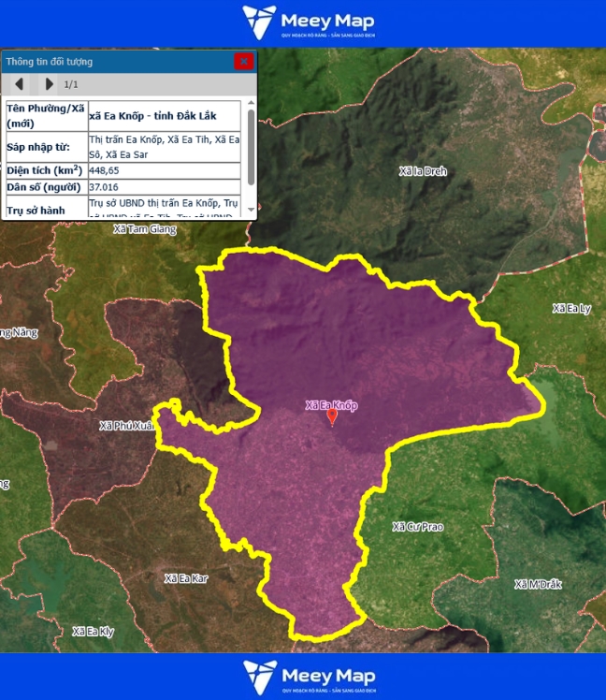606x700 pixels.
Task: Go to the previous object info record
Action: [19, 84]
